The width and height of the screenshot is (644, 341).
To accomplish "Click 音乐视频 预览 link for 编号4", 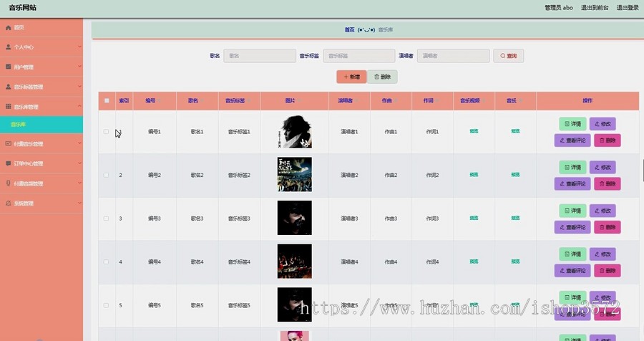I will [474, 261].
